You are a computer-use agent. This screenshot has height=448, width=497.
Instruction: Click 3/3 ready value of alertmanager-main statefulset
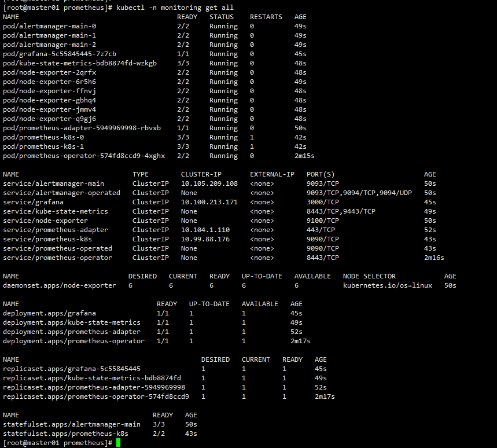tap(159, 424)
